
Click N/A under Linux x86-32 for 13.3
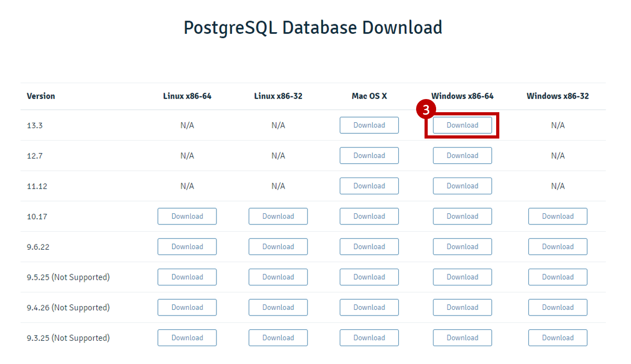278,125
